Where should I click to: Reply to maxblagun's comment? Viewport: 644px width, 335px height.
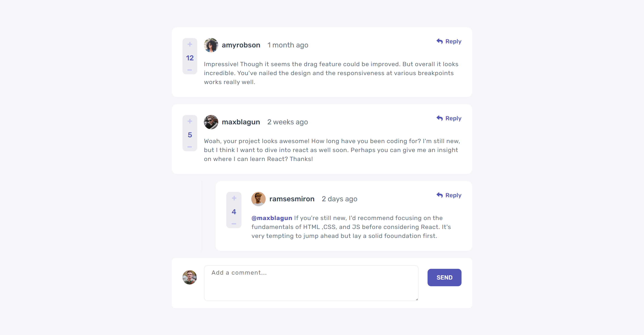[x=449, y=118]
